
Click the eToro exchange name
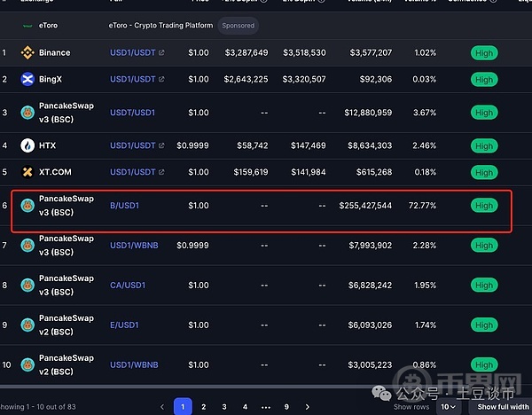[48, 26]
